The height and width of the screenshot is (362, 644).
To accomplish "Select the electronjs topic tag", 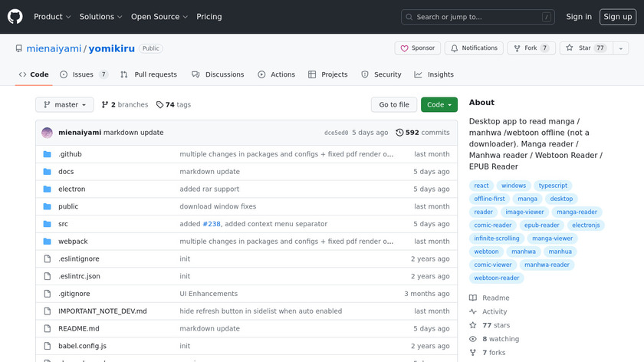I will (586, 225).
